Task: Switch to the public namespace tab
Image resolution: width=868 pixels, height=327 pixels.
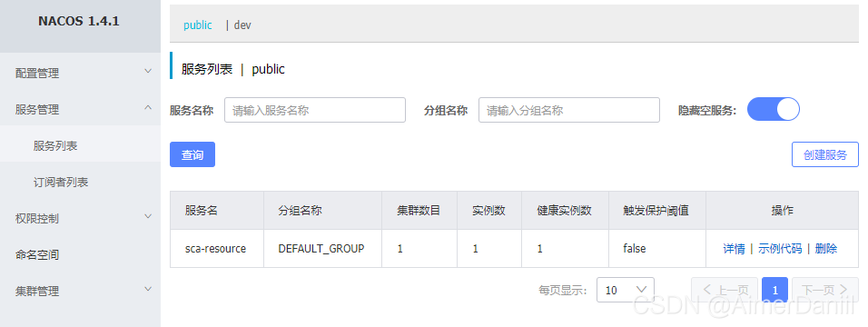Action: pos(198,25)
